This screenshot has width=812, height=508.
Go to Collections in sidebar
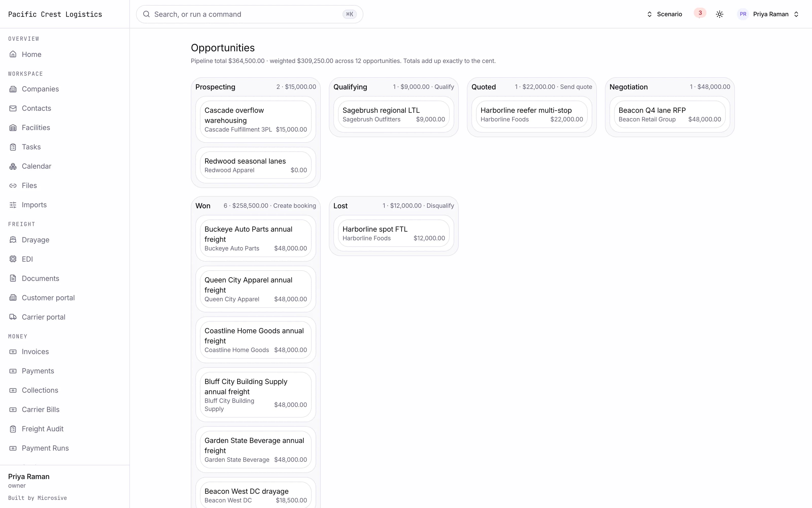coord(40,390)
